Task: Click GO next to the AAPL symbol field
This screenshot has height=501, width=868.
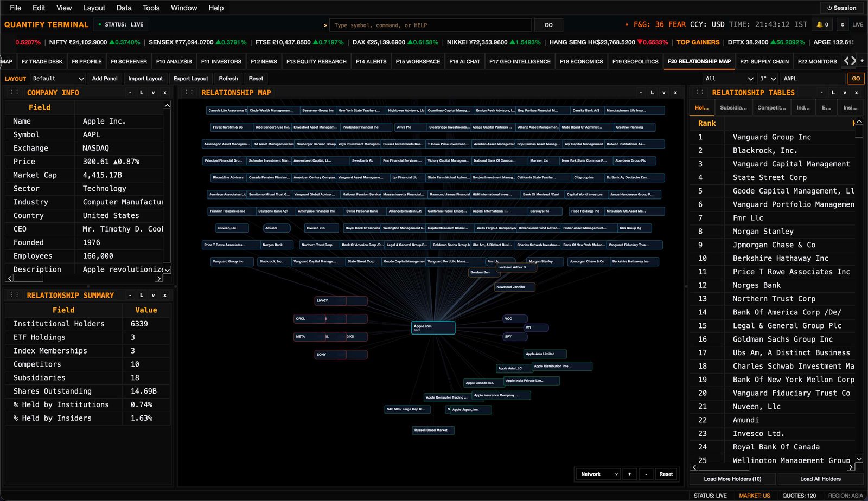Action: click(856, 79)
